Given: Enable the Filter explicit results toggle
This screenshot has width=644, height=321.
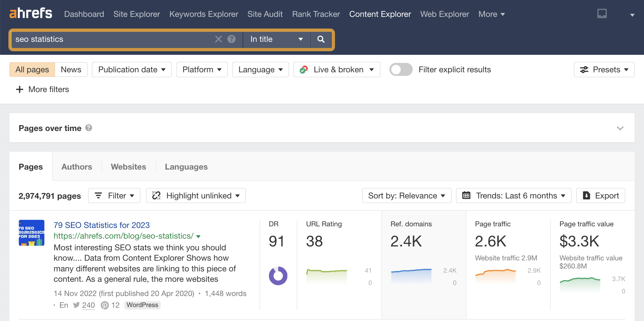Looking at the screenshot, I should tap(401, 69).
